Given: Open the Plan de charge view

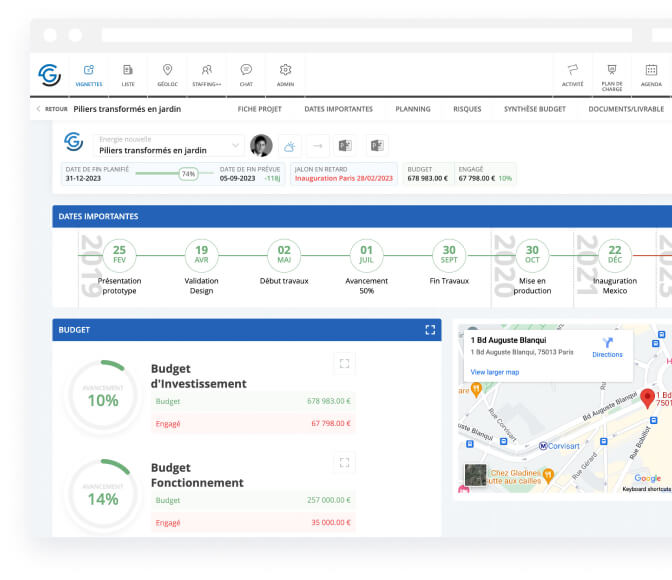Looking at the screenshot, I should pyautogui.click(x=612, y=74).
